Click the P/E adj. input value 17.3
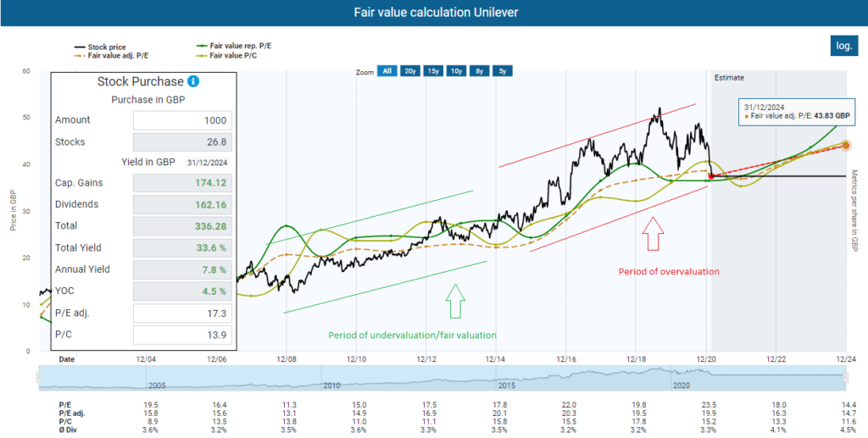This screenshot has height=438, width=868. coord(183,314)
